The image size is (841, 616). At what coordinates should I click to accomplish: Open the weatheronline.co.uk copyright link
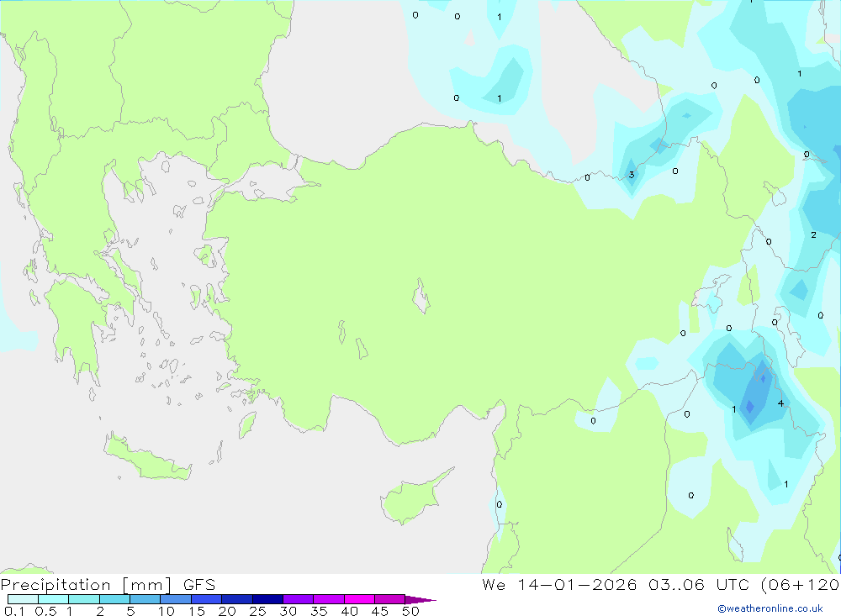point(770,608)
